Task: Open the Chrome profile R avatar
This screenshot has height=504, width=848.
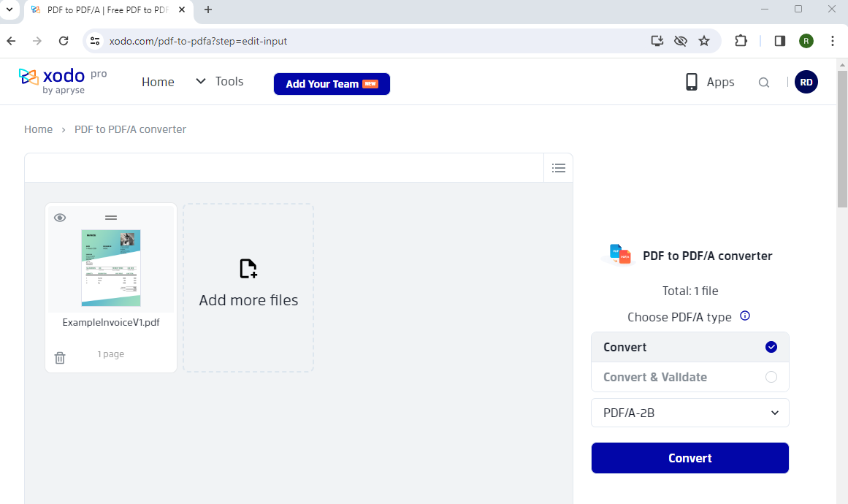Action: [x=806, y=41]
